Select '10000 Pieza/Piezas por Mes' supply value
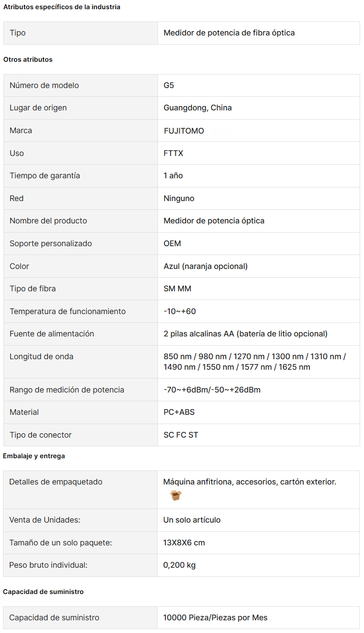Viewport: 364px width, 633px height. 215,618
